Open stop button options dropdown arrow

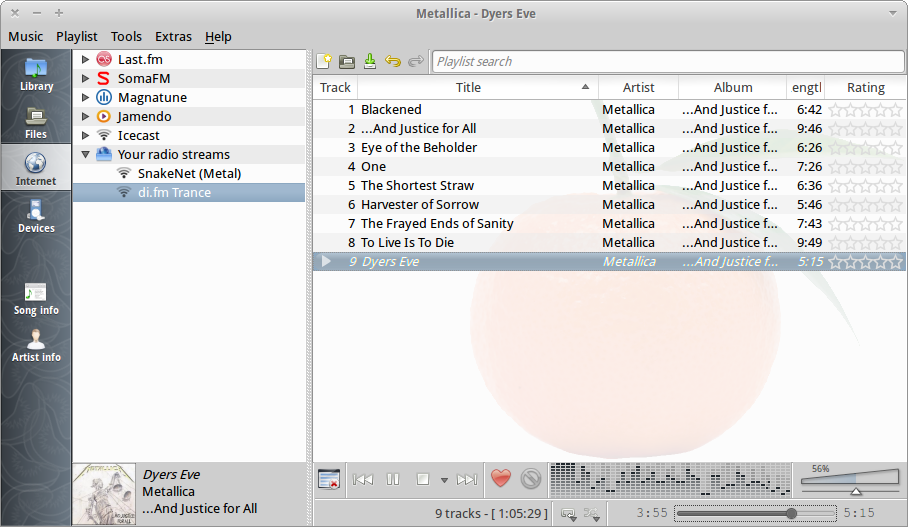pyautogui.click(x=444, y=480)
